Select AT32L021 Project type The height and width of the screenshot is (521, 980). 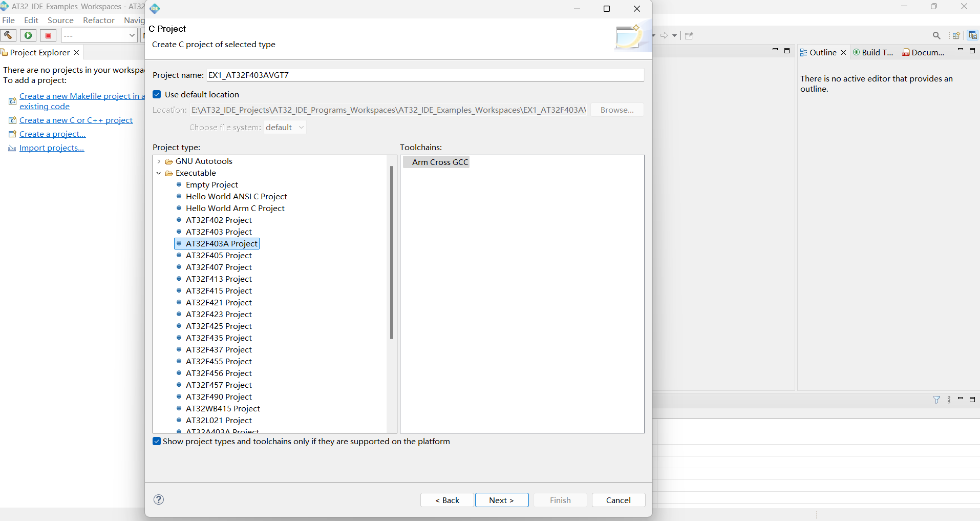pyautogui.click(x=219, y=420)
